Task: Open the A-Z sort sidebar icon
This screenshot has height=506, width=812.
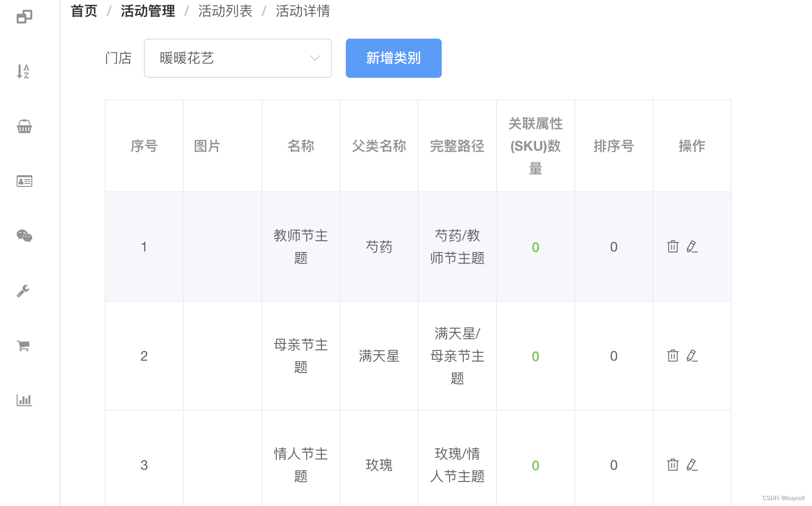Action: tap(23, 71)
